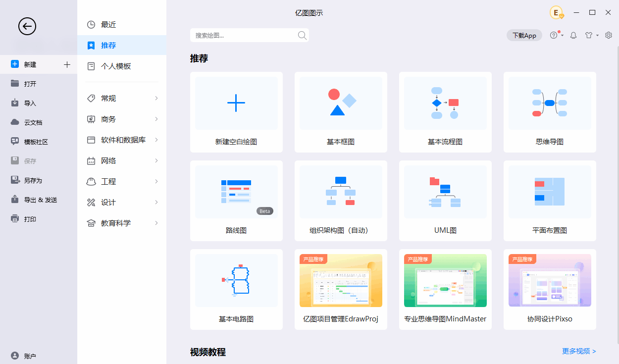
Task: Open the settings gear icon
Action: (x=608, y=35)
